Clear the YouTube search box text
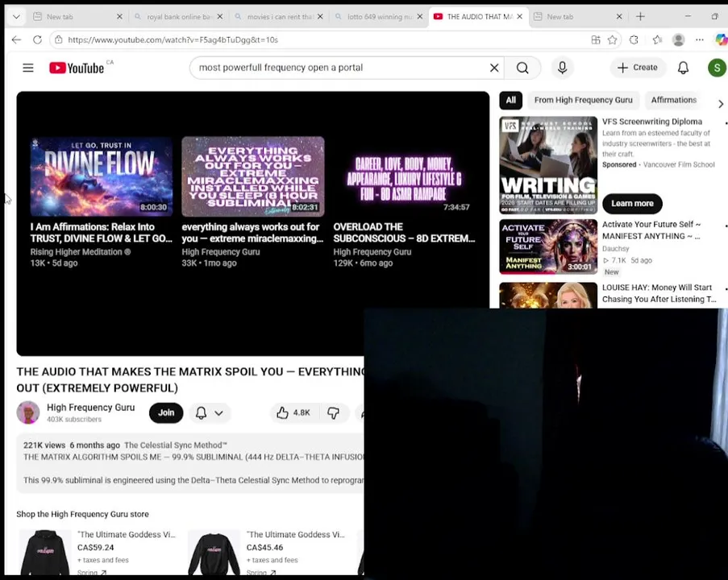The width and height of the screenshot is (728, 580). tap(494, 68)
